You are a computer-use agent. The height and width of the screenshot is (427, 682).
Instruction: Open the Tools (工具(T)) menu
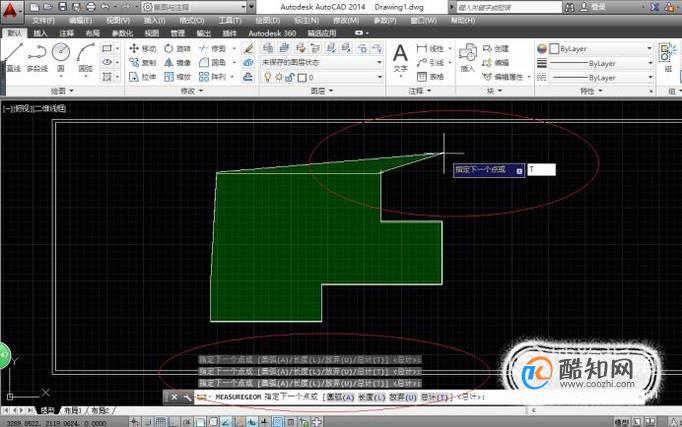pyautogui.click(x=230, y=20)
